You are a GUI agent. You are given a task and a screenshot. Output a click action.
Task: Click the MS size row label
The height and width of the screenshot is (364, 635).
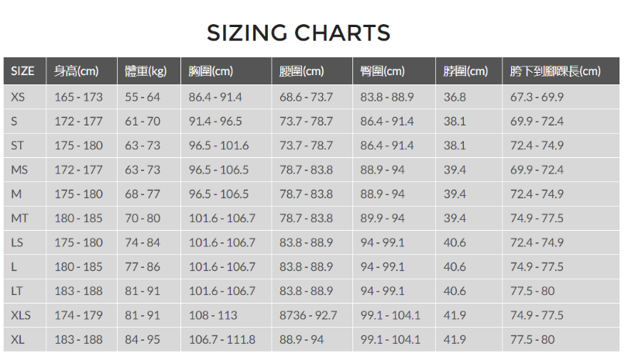(x=19, y=170)
